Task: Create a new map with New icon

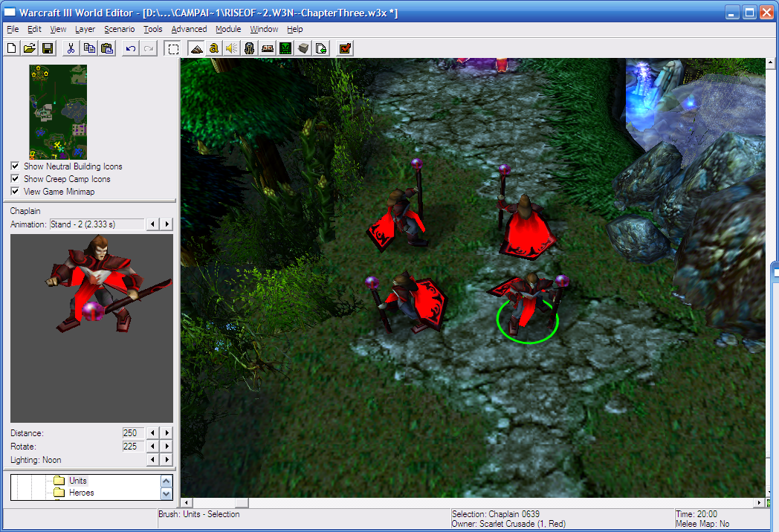Action: tap(11, 48)
